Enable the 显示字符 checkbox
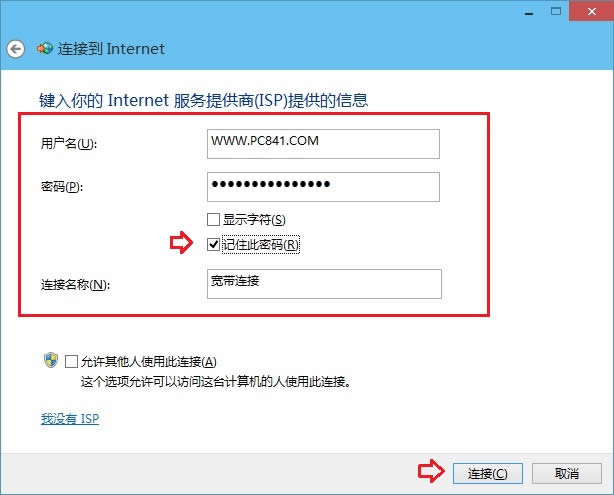Image resolution: width=614 pixels, height=495 pixels. click(x=213, y=219)
